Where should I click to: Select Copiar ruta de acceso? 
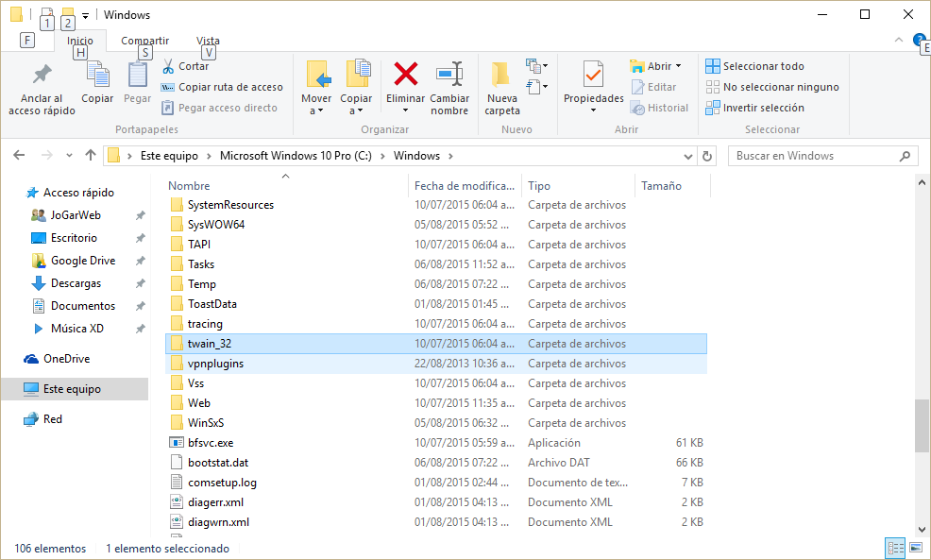coord(222,87)
